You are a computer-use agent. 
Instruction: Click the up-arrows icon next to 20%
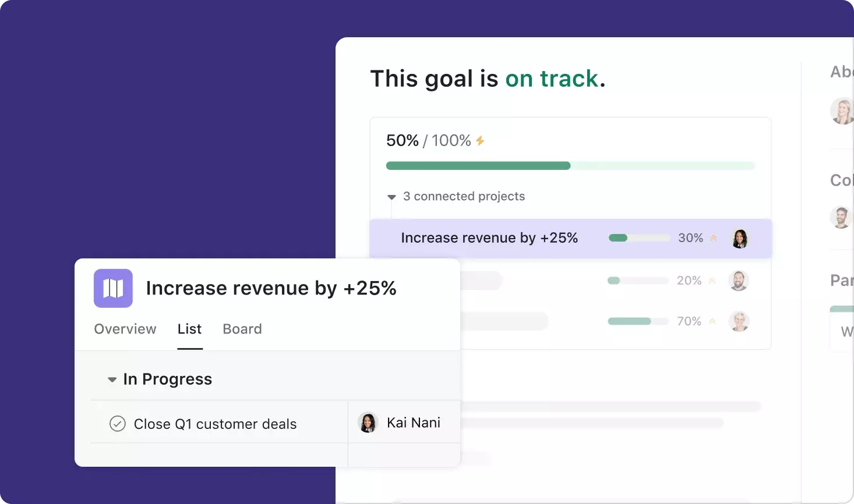pos(712,281)
